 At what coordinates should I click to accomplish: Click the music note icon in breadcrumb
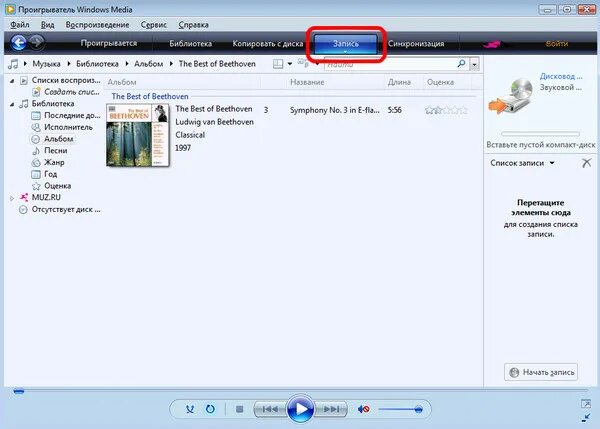[x=13, y=64]
